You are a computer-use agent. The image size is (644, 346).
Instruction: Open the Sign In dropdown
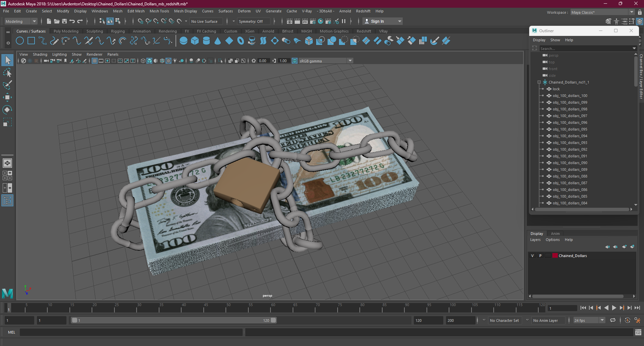(x=383, y=21)
